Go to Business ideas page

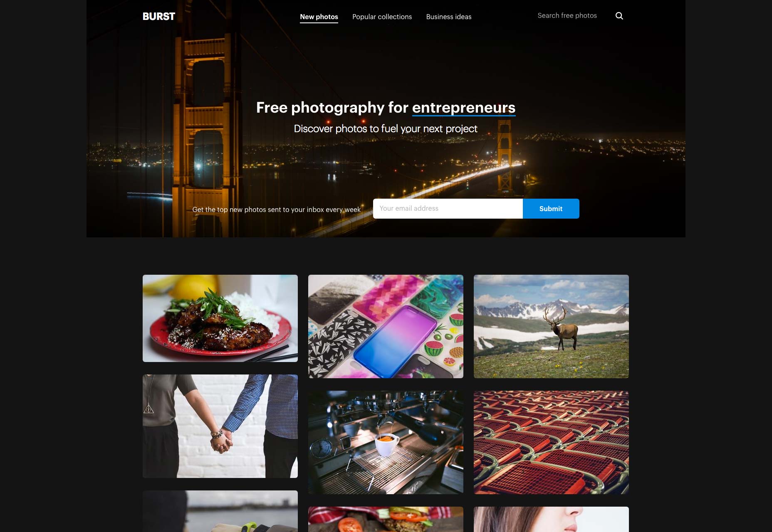448,17
